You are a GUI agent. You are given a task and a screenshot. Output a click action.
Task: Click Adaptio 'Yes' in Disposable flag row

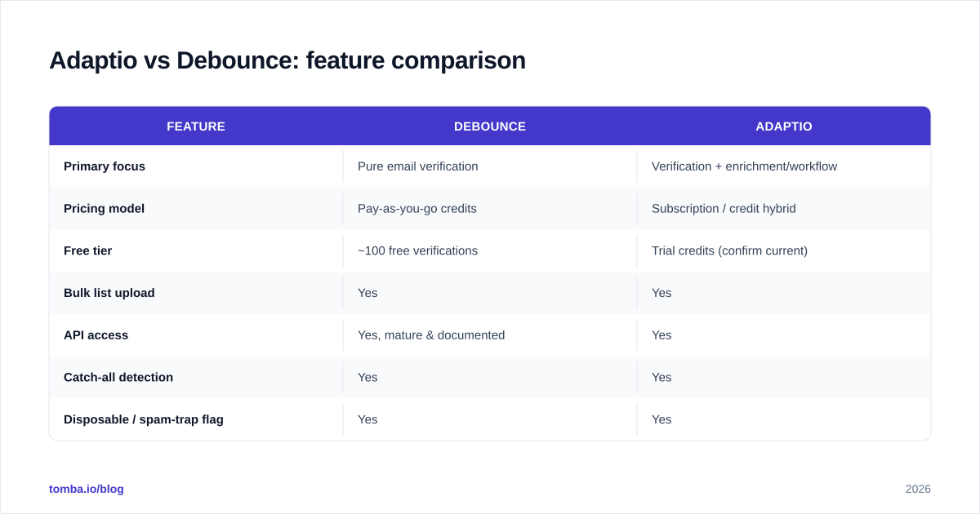661,419
